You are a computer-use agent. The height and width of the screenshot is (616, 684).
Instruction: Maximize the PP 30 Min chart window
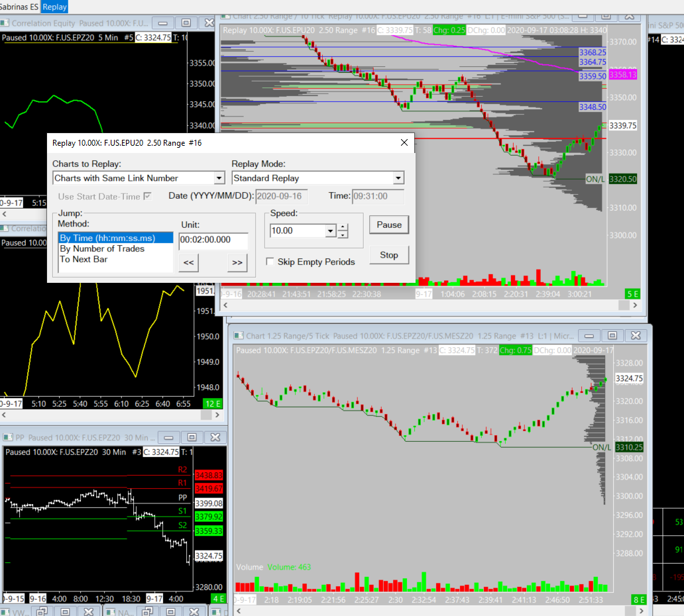(192, 437)
